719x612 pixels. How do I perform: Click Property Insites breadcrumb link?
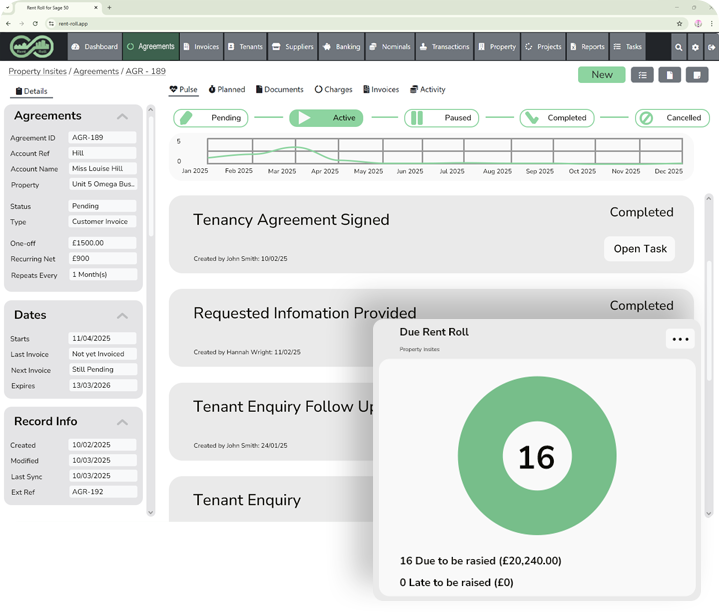pyautogui.click(x=38, y=72)
